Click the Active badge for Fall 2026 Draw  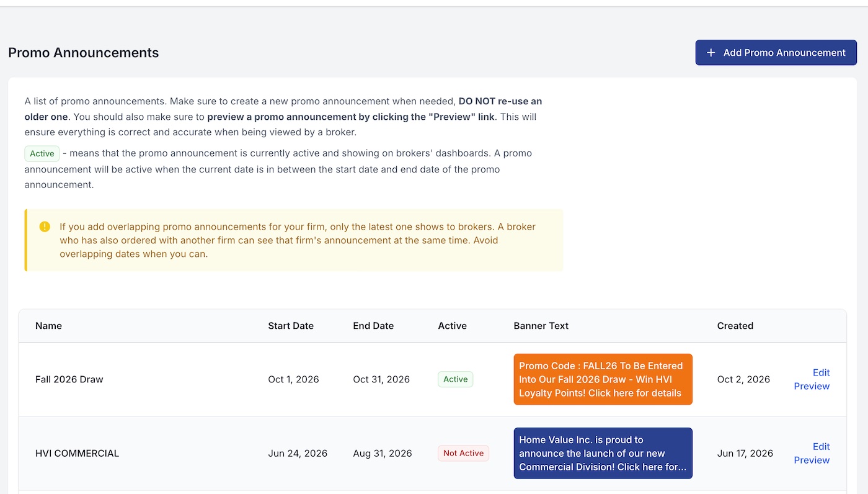coord(455,379)
